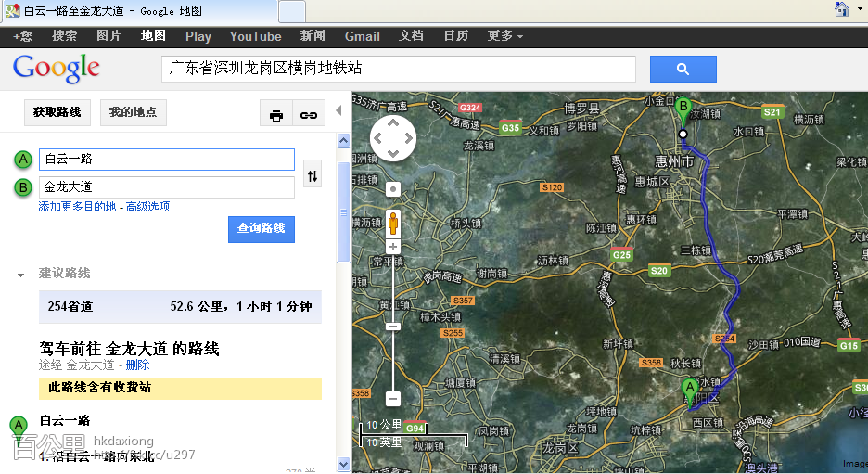
Task: Zoom in using the plus button
Action: (x=393, y=247)
